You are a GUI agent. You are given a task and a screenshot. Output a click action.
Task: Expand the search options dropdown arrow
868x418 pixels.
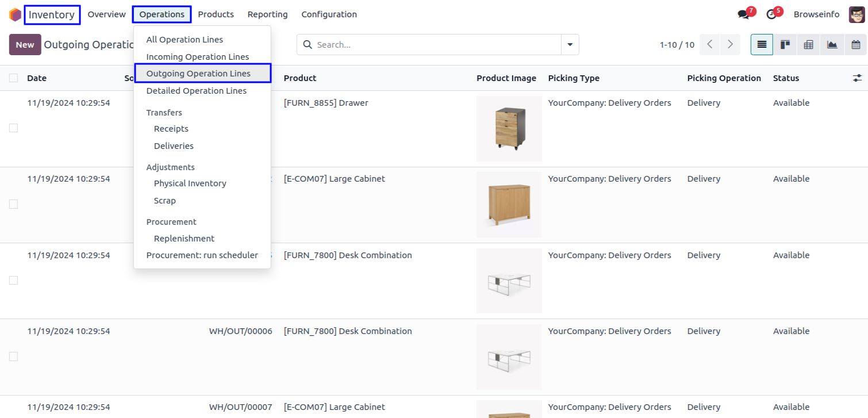(570, 44)
